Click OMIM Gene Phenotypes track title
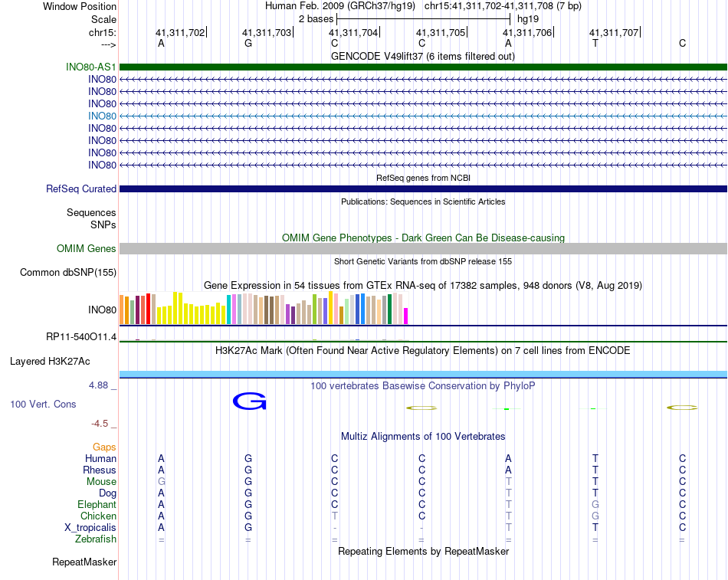The width and height of the screenshot is (728, 580). (x=423, y=238)
